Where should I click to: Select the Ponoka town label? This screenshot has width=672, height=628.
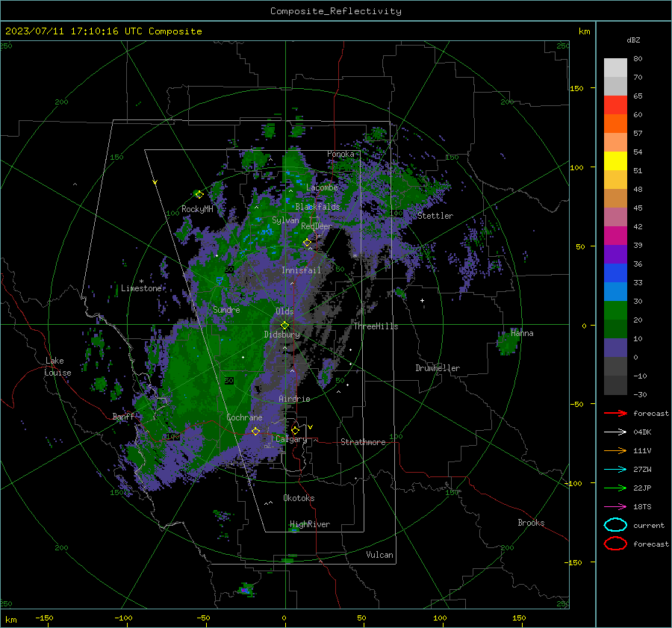[340, 154]
